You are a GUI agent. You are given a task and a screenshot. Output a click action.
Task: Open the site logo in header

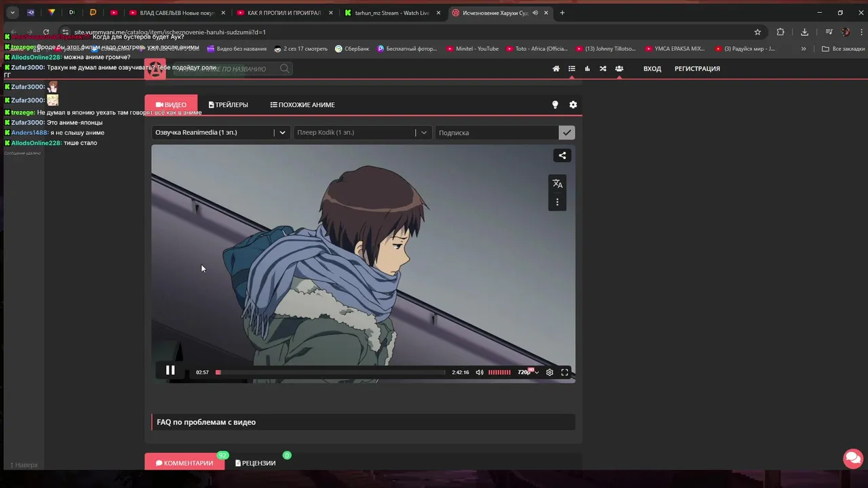pyautogui.click(x=155, y=68)
